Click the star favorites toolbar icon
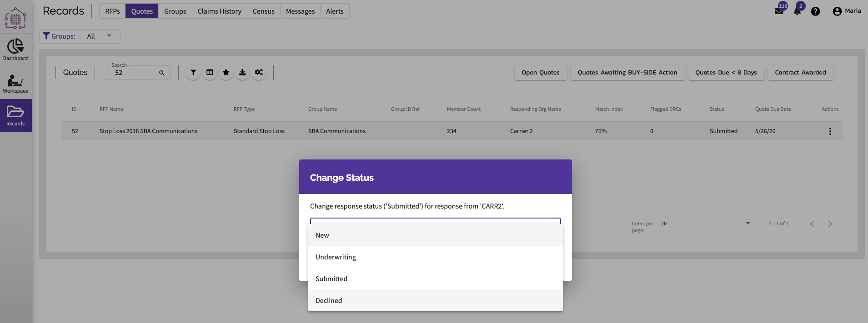The height and width of the screenshot is (323, 868). pos(226,72)
